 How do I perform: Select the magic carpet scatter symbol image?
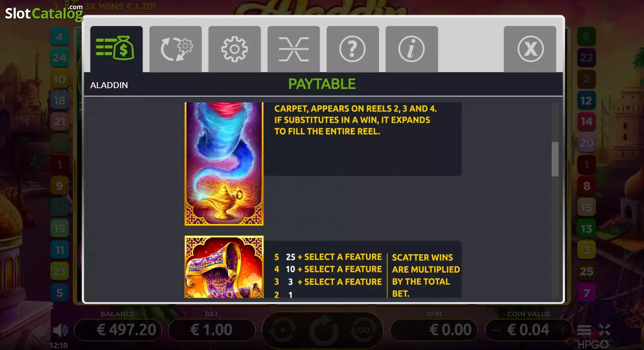pos(224,267)
